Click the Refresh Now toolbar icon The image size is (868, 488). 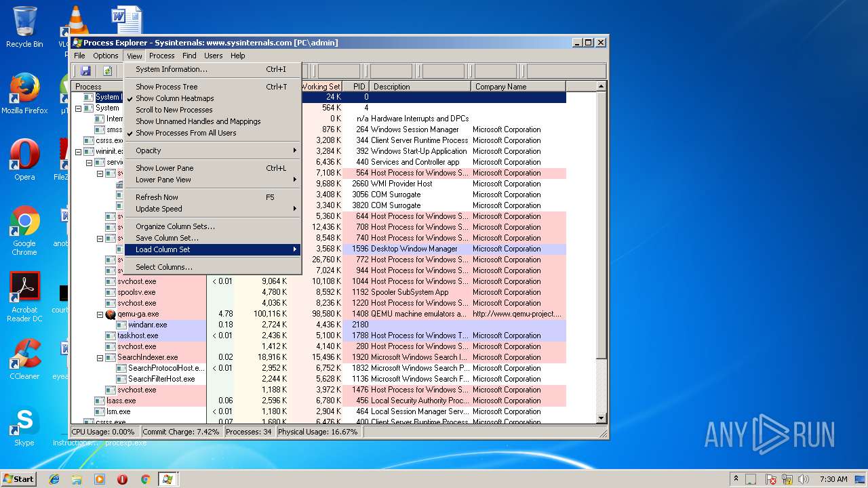[x=107, y=70]
